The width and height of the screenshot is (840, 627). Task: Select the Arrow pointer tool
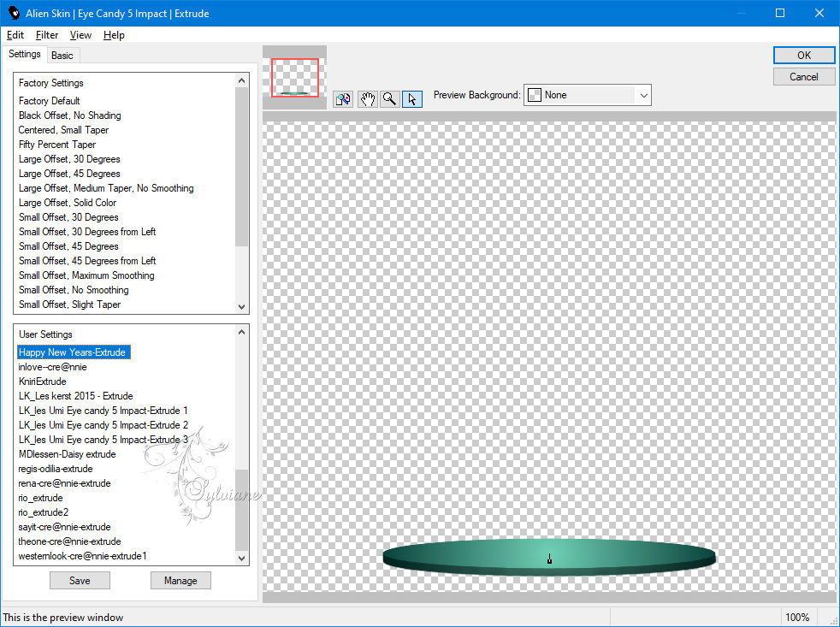coord(412,99)
